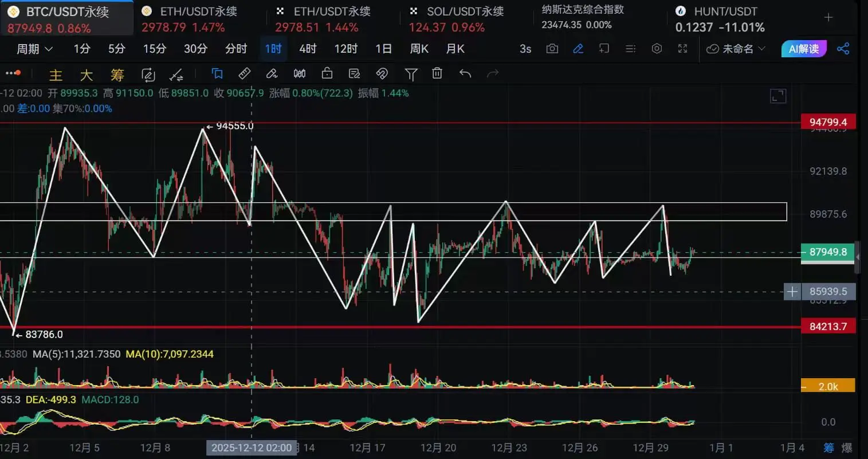Enter fullscreen with the expand icon
The height and width of the screenshot is (459, 868).
click(x=682, y=49)
